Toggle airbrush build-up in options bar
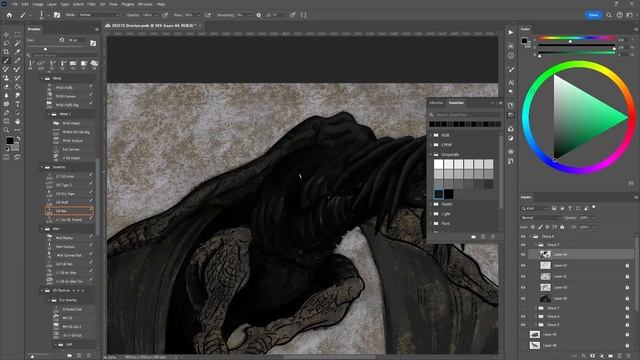Screen dimensions: 640x360 pos(207,15)
